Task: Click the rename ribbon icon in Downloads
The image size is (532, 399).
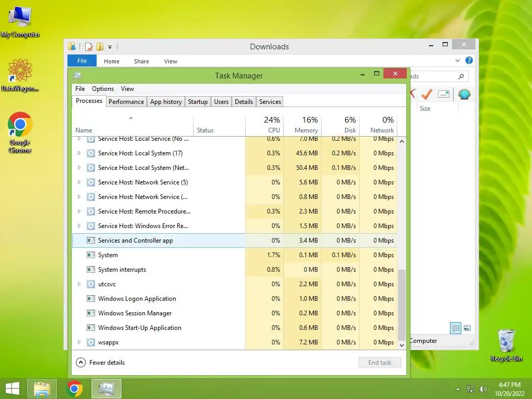Action: (444, 94)
